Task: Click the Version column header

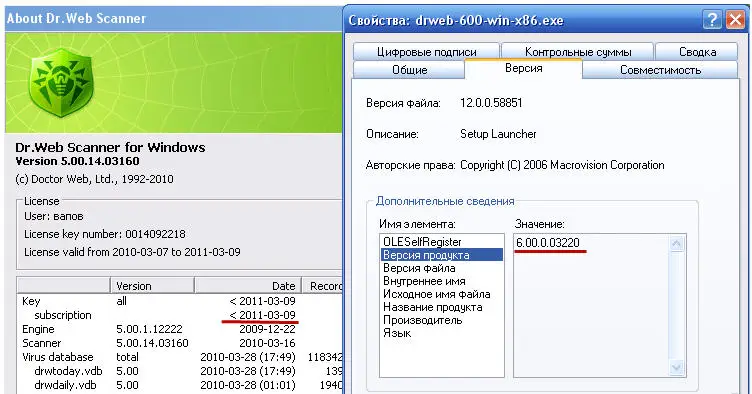Action: click(153, 286)
